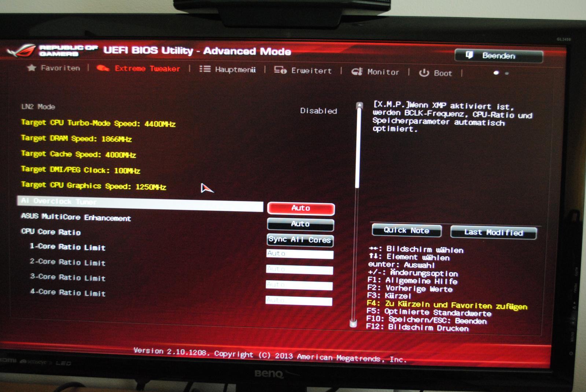Click the F10 Speichern/ESC Beenden hint
The width and height of the screenshot is (586, 392).
427,320
